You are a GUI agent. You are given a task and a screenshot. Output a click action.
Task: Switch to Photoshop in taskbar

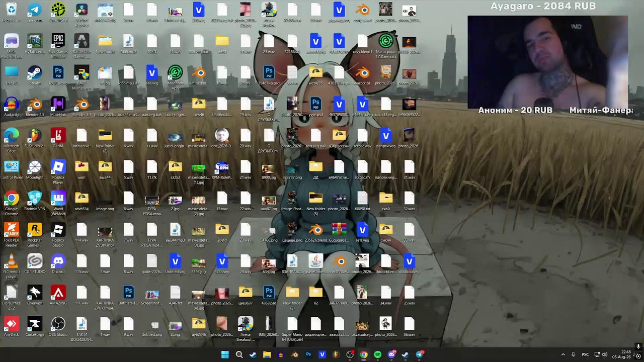(308, 354)
